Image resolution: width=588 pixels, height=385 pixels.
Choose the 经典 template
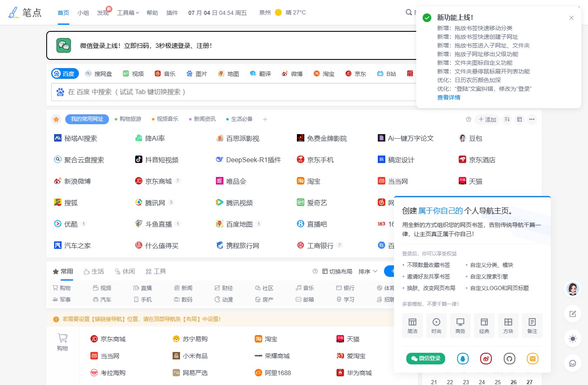click(484, 326)
